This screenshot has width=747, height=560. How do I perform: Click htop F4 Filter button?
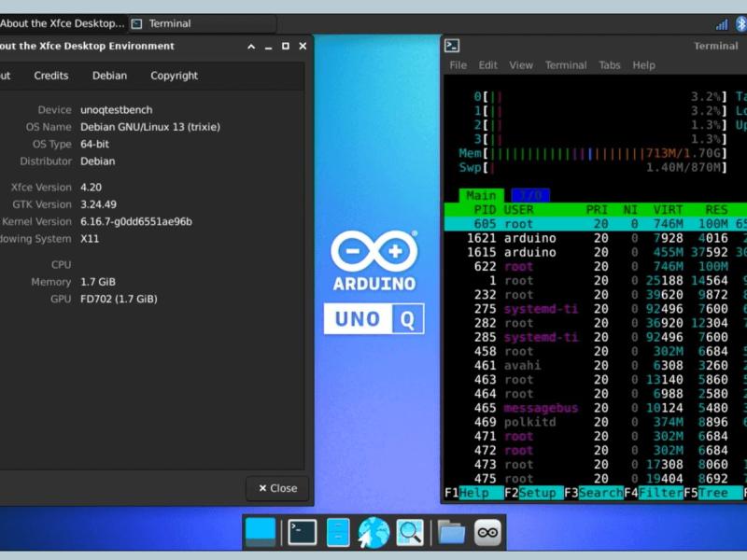654,493
